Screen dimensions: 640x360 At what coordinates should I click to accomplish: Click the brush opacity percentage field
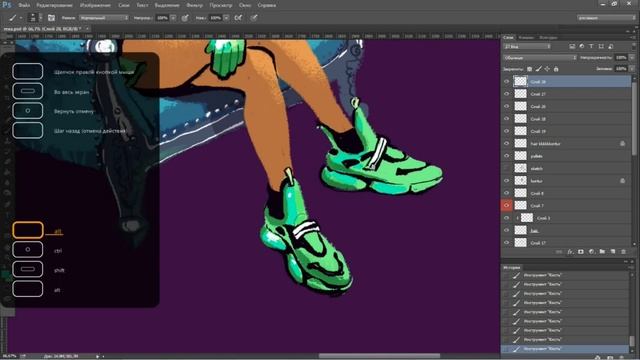click(162, 18)
